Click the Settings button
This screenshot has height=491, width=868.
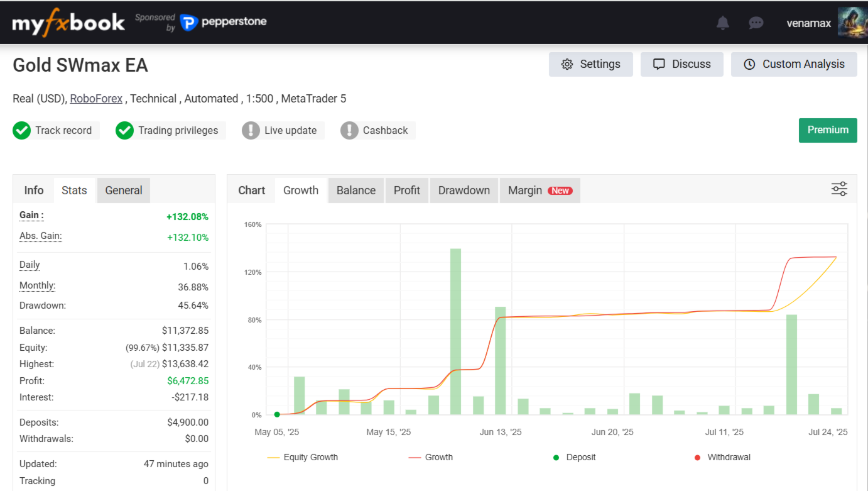590,64
